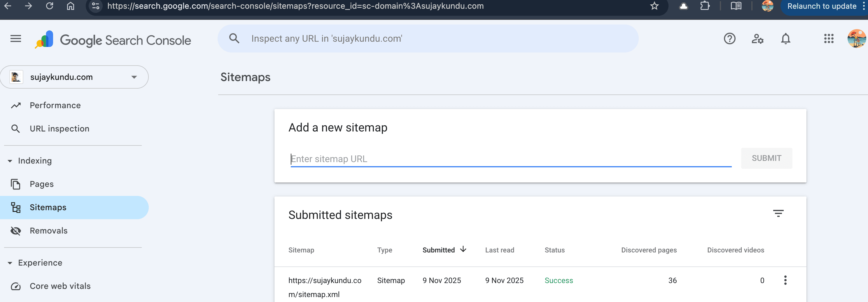Open the Sitemaps section icon in sidebar

coord(15,207)
